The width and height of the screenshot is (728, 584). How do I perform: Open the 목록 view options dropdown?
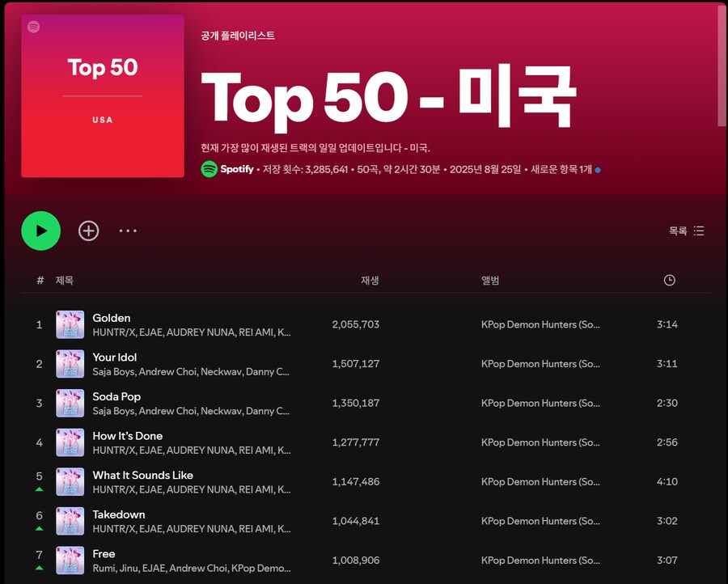coord(686,231)
